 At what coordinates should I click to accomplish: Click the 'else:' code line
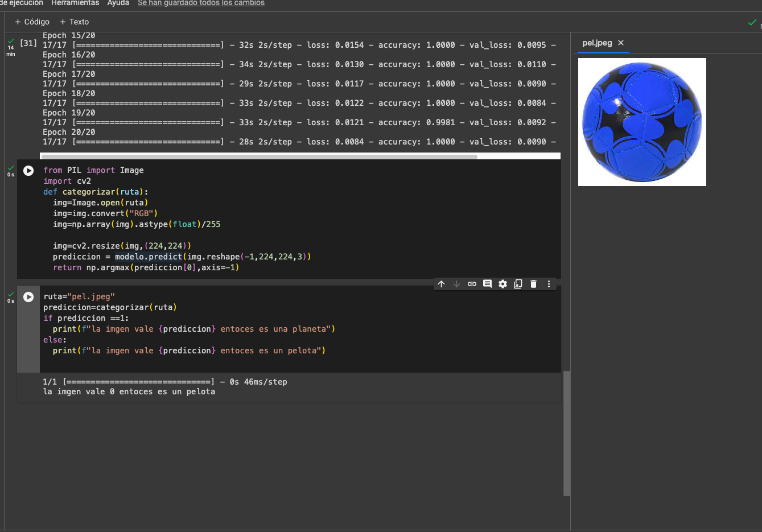(55, 340)
